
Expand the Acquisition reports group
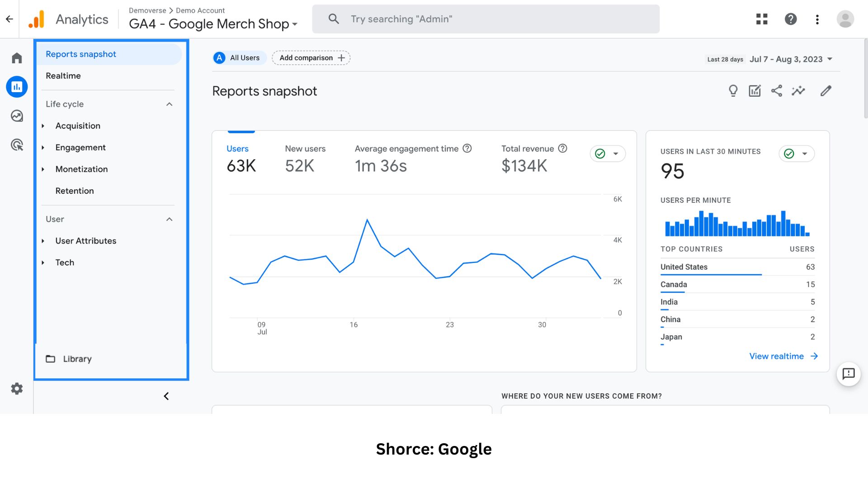point(43,126)
